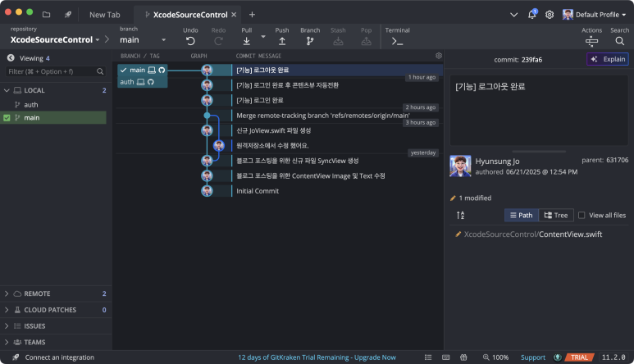This screenshot has height=364, width=634.
Task: Pull changes using the Pull icon
Action: pyautogui.click(x=246, y=41)
